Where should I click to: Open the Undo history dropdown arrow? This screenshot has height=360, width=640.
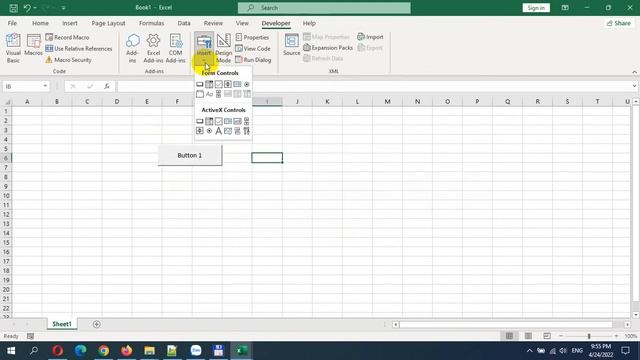tap(35, 8)
